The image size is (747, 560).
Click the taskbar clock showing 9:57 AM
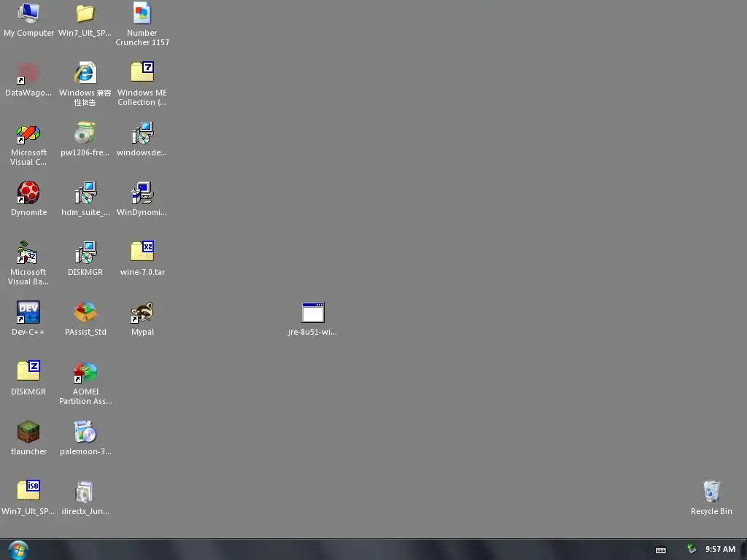[x=720, y=550]
